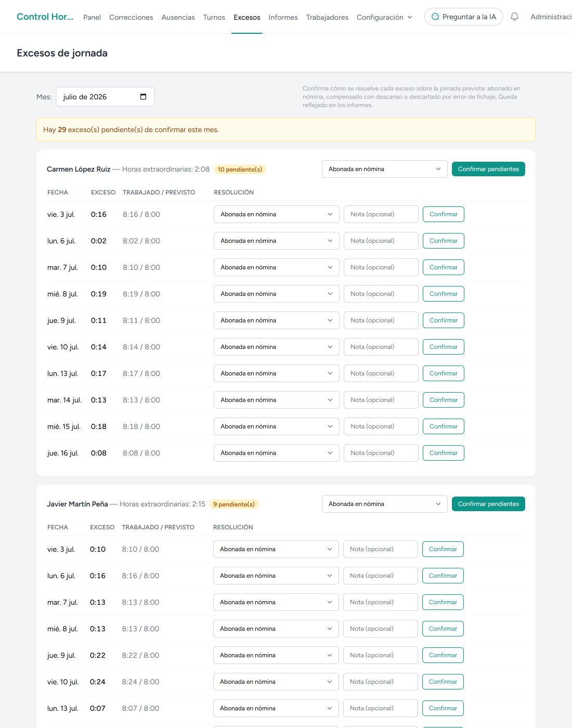Open resolution dropdown for mié. 15 jul. row
The height and width of the screenshot is (728, 572).
pos(277,426)
